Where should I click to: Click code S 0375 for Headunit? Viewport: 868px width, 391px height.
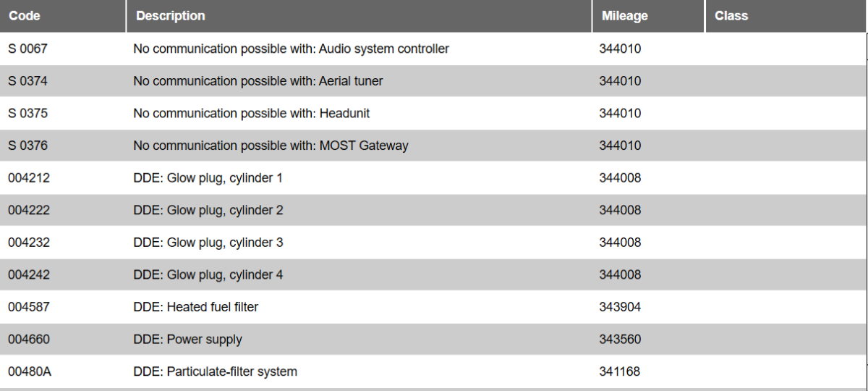click(27, 113)
